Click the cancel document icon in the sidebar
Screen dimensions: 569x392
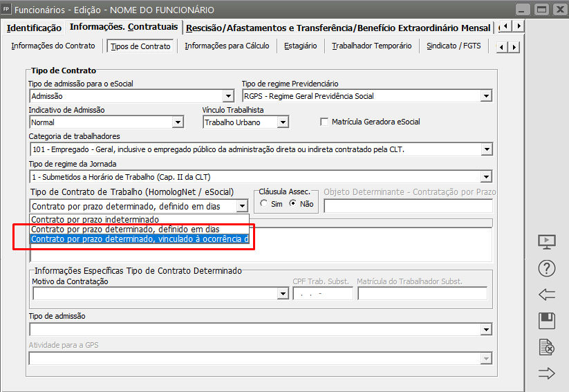(546, 347)
